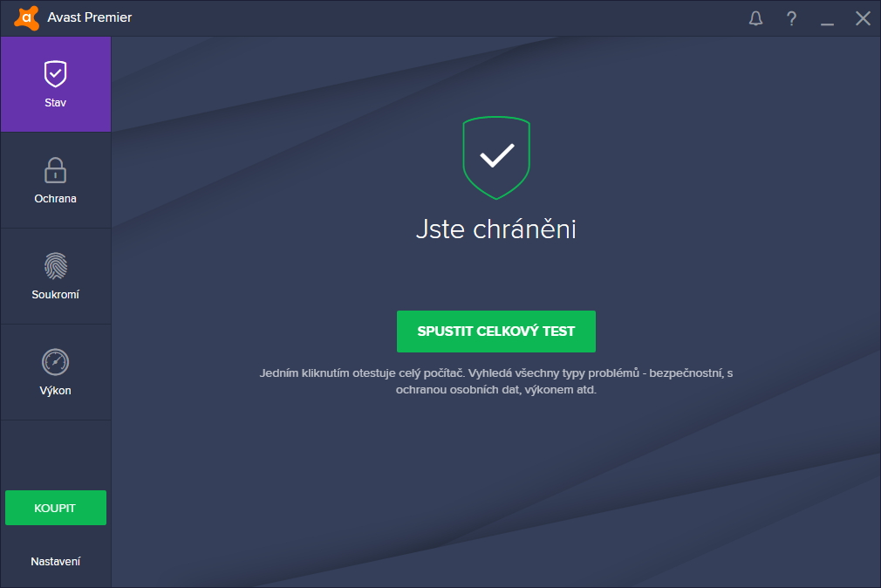Click the orange Avast logo

[26, 18]
